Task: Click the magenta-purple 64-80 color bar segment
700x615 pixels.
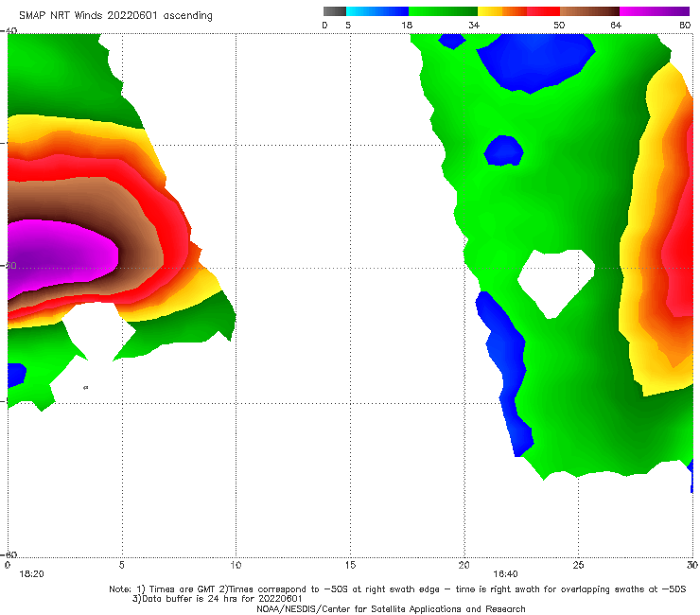Action: pyautogui.click(x=655, y=11)
